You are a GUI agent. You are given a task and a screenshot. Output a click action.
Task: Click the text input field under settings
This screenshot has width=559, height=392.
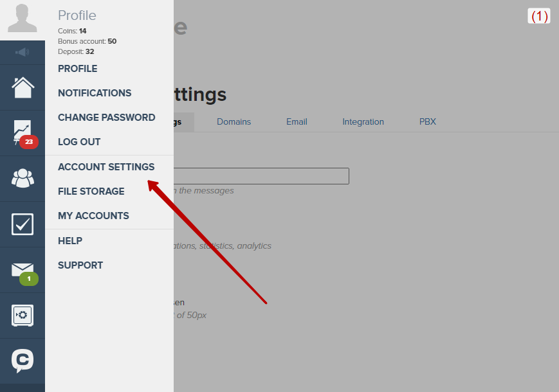[x=261, y=176]
